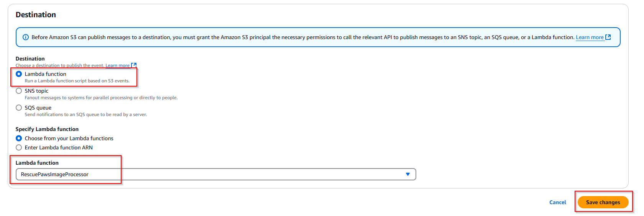Click the orange Save changes button
This screenshot has height=216, width=644.
[603, 202]
